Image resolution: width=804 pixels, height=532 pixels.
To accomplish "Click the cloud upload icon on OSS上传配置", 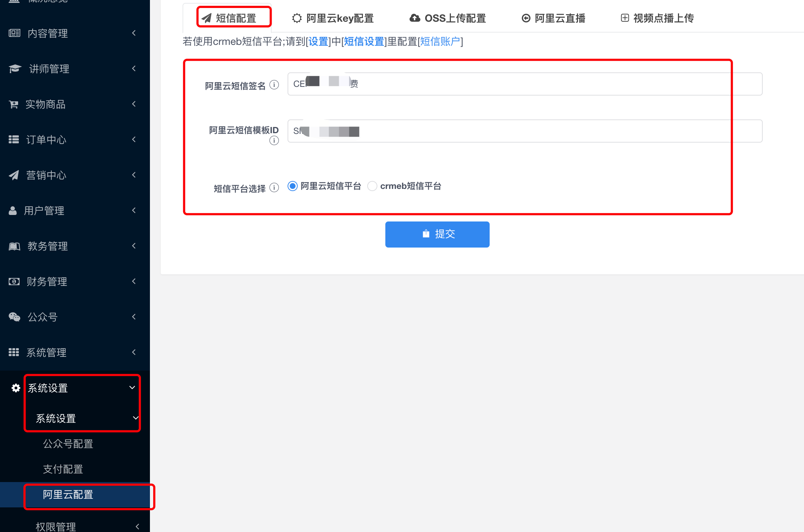I will point(415,18).
